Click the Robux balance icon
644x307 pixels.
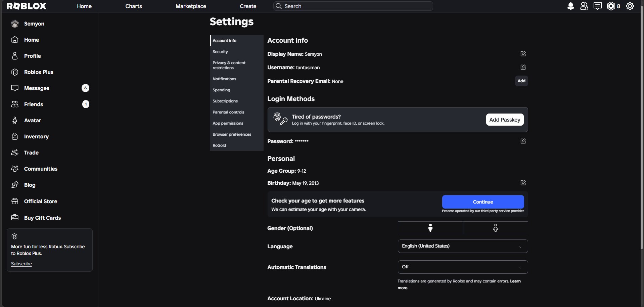tap(611, 6)
